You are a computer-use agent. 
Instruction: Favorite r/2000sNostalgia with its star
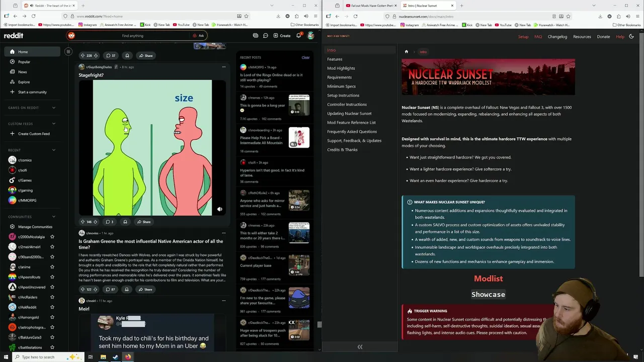(x=52, y=237)
